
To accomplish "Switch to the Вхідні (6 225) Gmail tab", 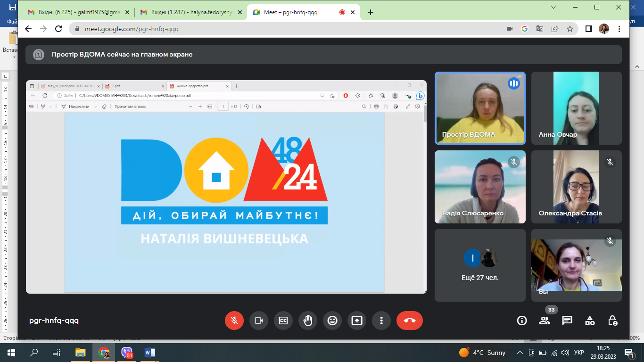I will (x=78, y=12).
